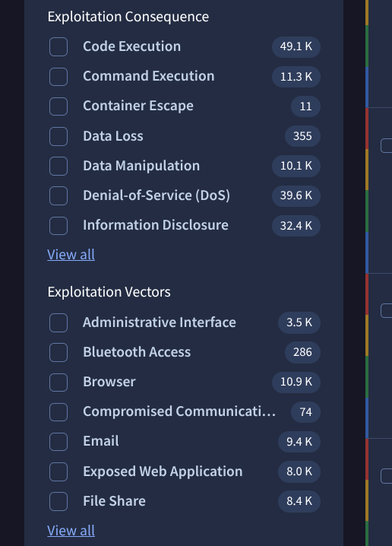Toggle the Data Manipulation checkbox
392x546 pixels.
point(58,166)
